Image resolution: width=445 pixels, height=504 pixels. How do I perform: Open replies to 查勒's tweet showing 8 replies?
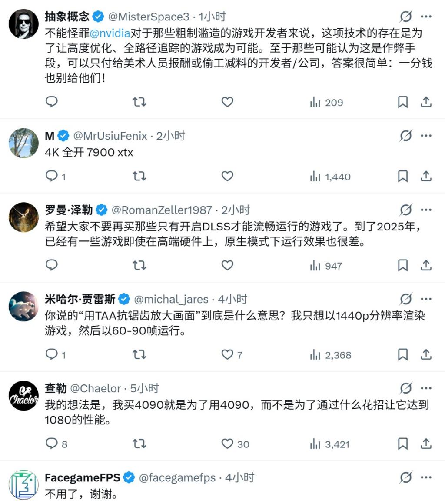coord(52,444)
